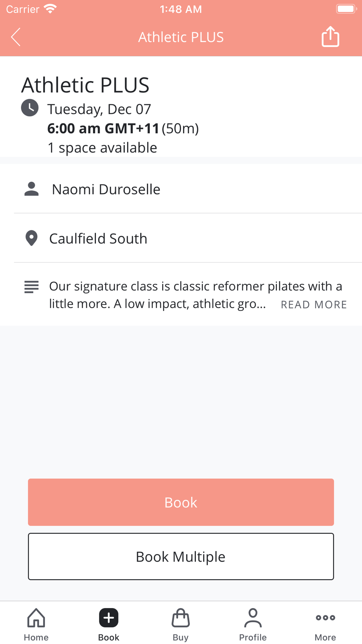
Task: Switch to the Profile tab
Action: coord(253,624)
